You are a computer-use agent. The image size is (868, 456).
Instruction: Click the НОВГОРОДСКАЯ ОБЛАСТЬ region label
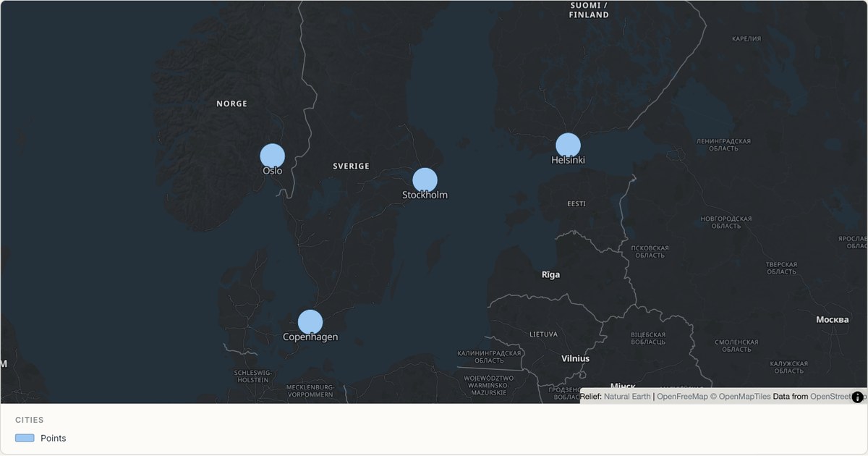tap(726, 222)
